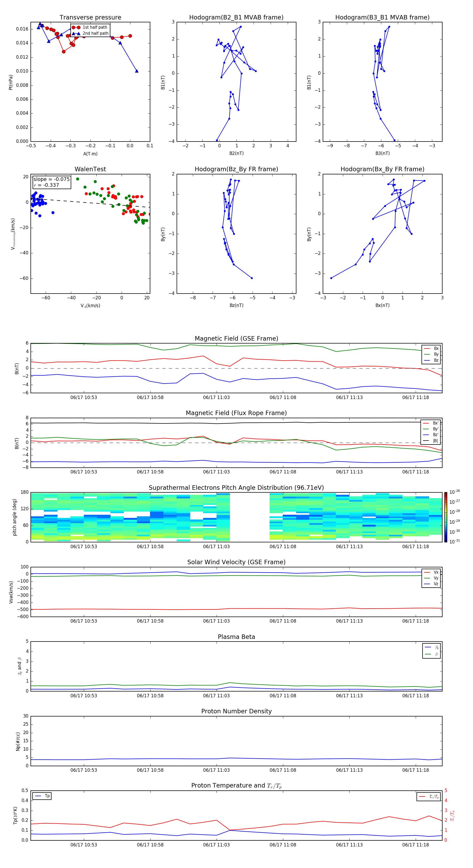
Task: Click the red '5' tick on Te/Tp axis
Action: 446,790
